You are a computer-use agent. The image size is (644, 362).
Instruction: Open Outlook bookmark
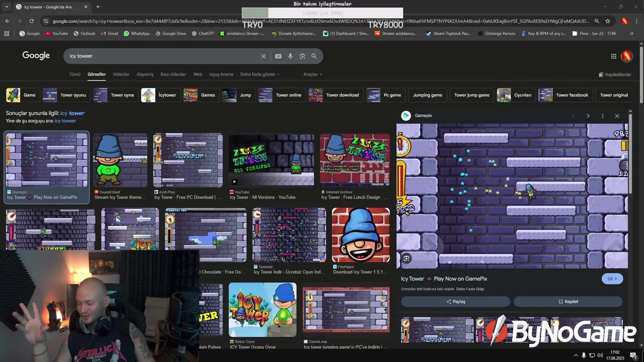[84, 34]
